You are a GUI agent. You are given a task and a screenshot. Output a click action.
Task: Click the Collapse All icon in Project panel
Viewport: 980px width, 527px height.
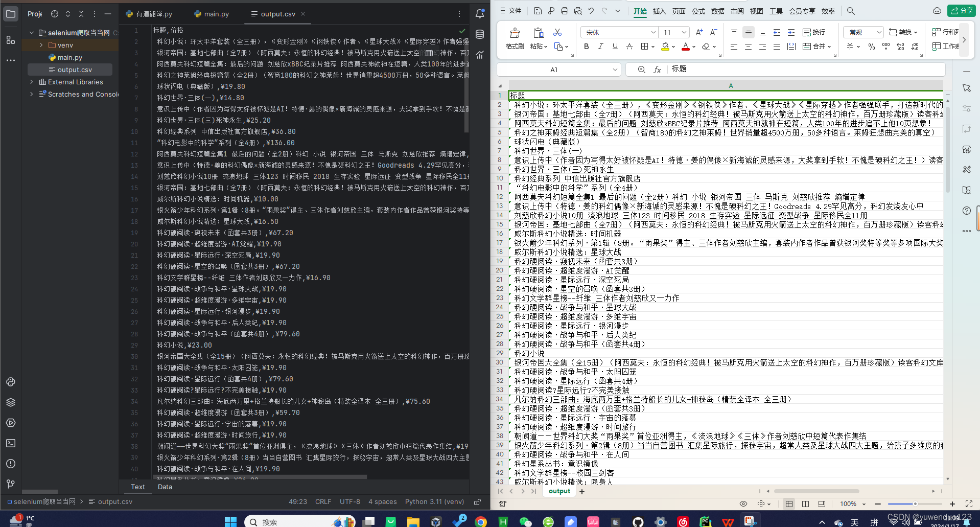(81, 14)
